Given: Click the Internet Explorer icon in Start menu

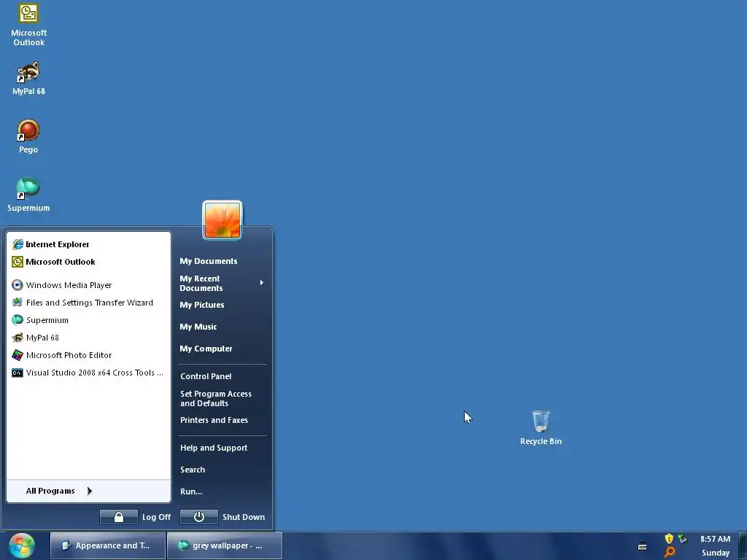Looking at the screenshot, I should pos(18,244).
